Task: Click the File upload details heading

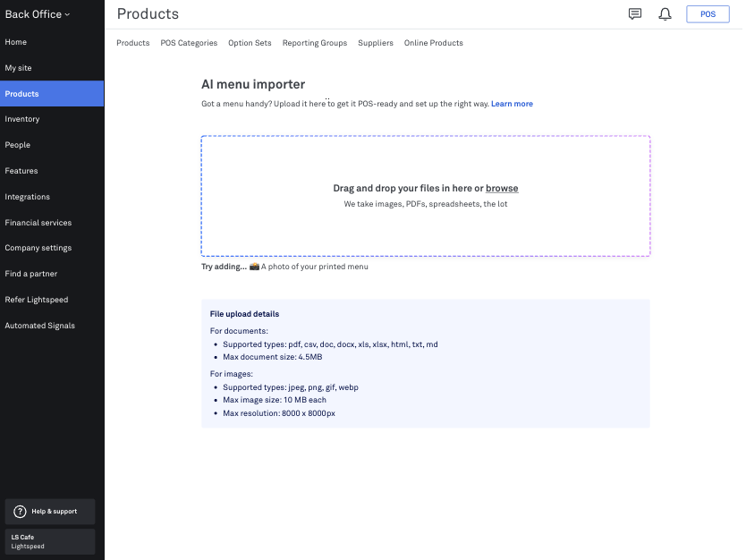Action: (x=244, y=314)
